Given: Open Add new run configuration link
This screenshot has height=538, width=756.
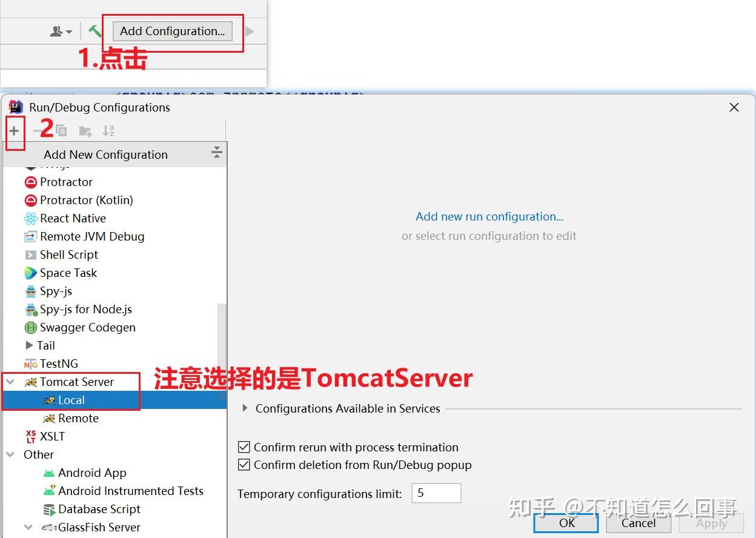Looking at the screenshot, I should 489,216.
